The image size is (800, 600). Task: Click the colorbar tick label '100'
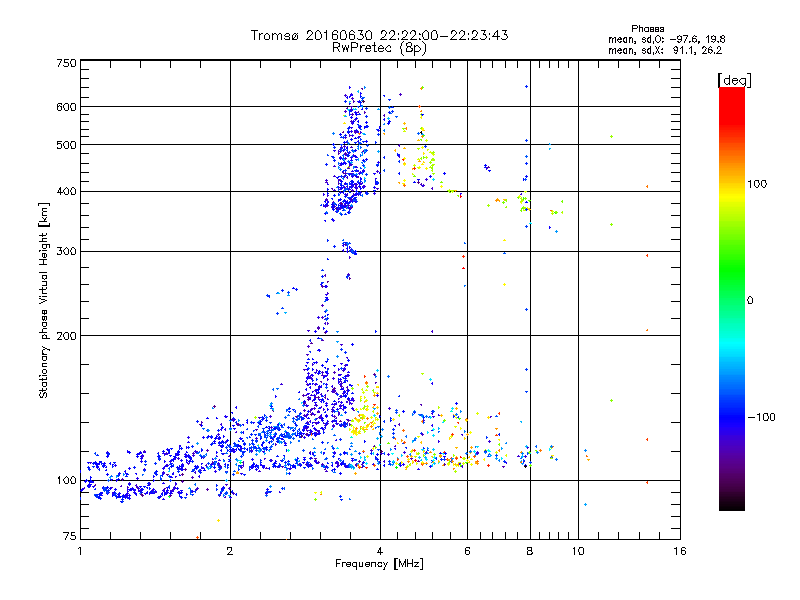(x=757, y=184)
